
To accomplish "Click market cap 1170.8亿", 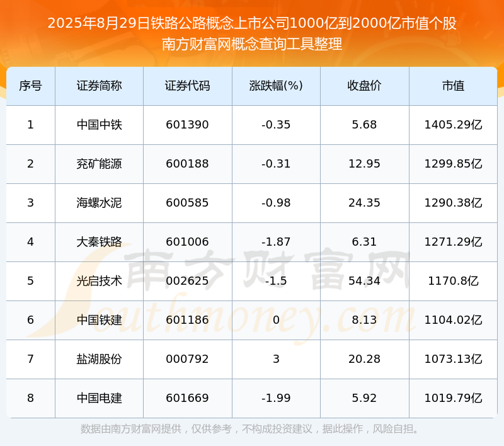I will [453, 281].
